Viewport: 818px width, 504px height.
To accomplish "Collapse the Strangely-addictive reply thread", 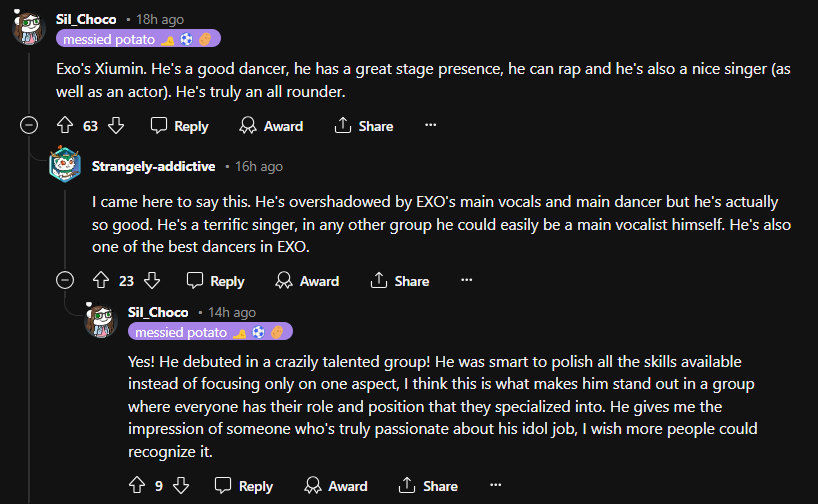I will point(65,281).
